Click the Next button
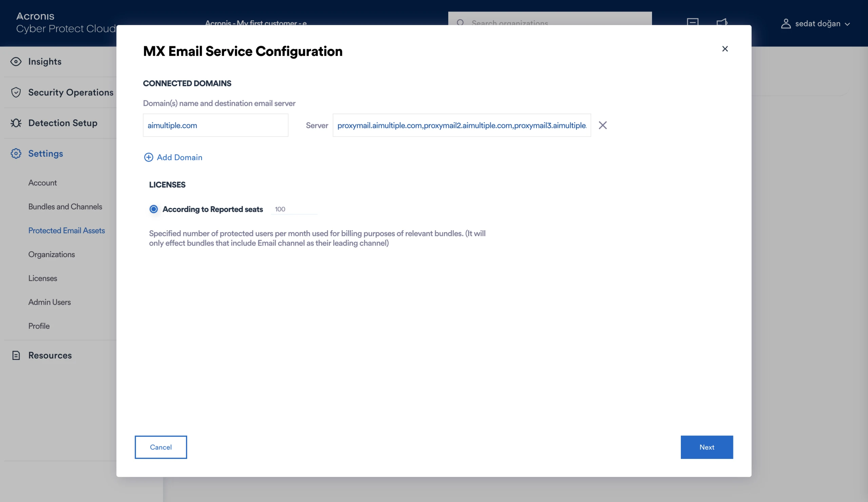868x502 pixels. click(707, 447)
